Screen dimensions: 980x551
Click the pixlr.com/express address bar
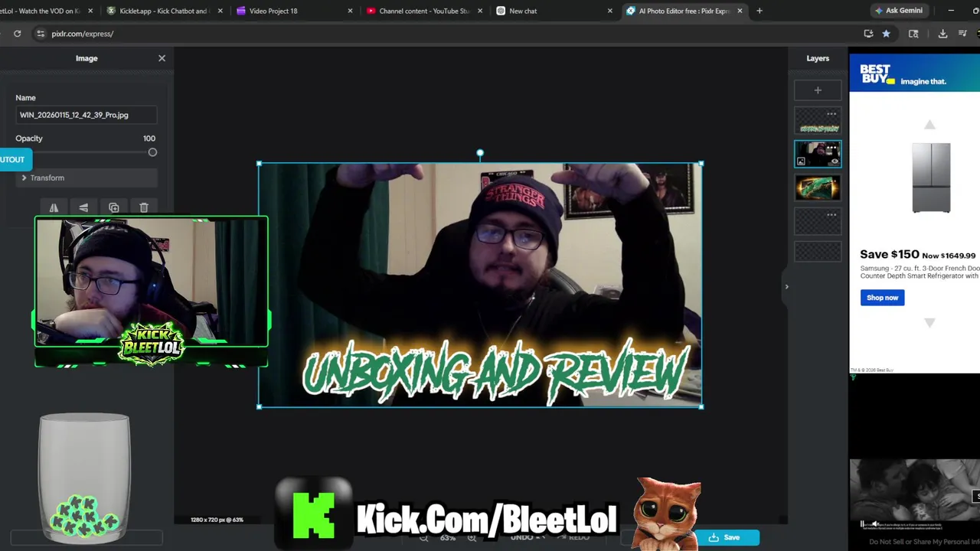tap(452, 34)
